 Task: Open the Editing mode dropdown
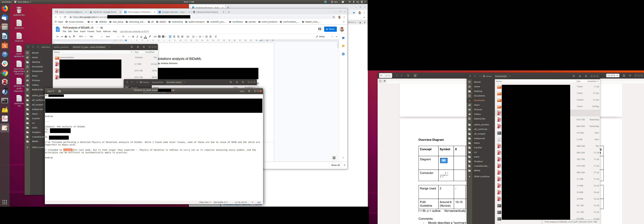tap(324, 37)
